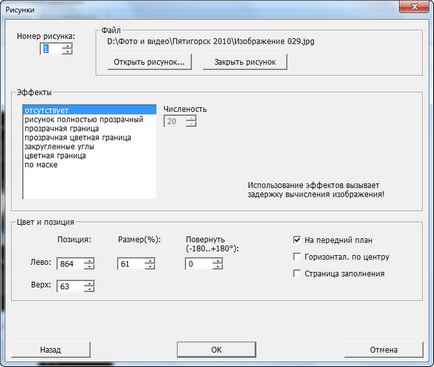Decrease the Номер рисунка spinner value

tap(68, 52)
